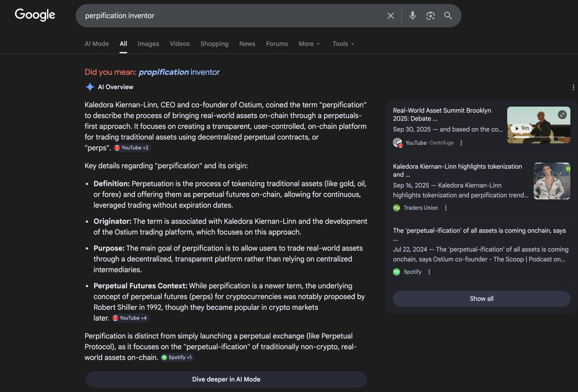Switch to Forums tab
Image resolution: width=578 pixels, height=392 pixels.
(x=277, y=44)
